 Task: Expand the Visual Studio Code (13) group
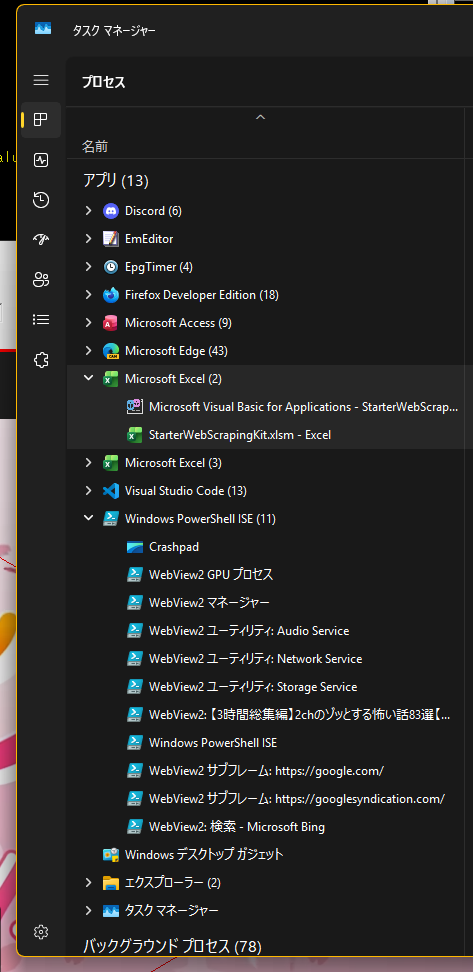point(88,491)
